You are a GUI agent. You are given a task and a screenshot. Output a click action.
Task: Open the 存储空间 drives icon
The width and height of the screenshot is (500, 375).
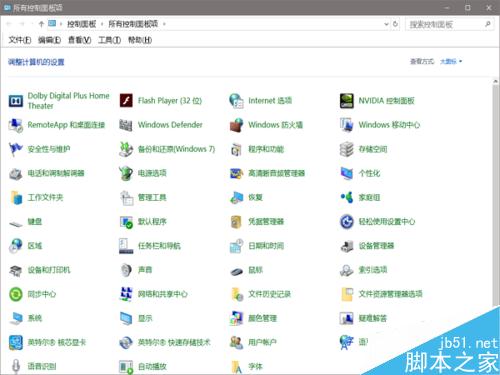click(x=346, y=149)
